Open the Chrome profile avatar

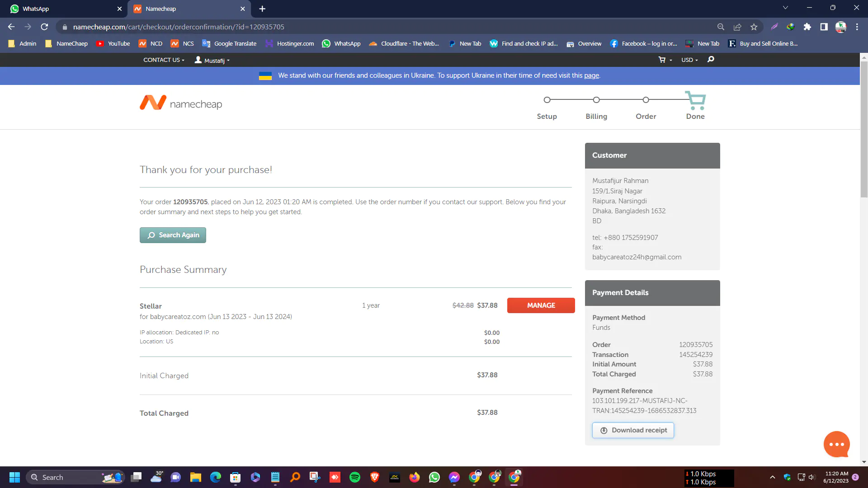[840, 27]
